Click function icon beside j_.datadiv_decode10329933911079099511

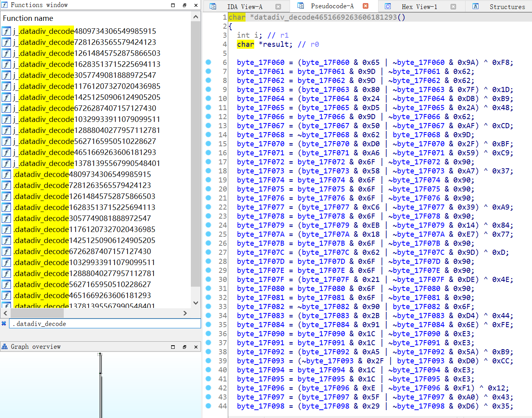click(x=6, y=119)
